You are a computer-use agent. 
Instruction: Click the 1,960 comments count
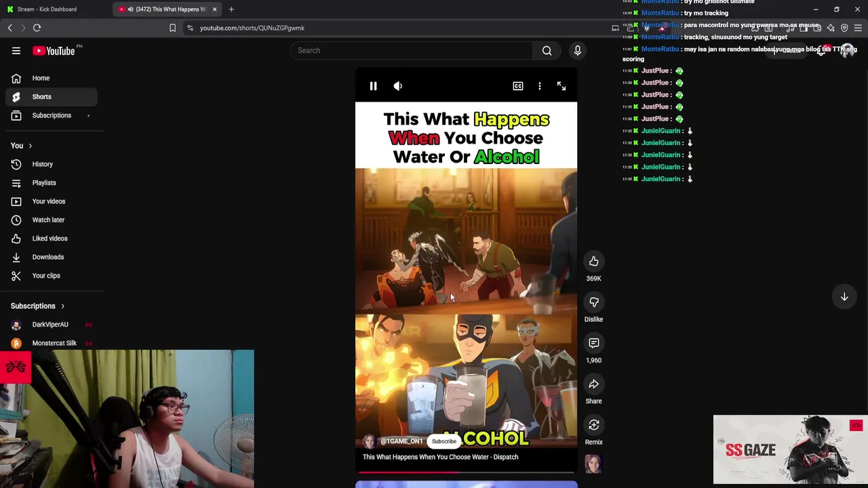pos(593,361)
